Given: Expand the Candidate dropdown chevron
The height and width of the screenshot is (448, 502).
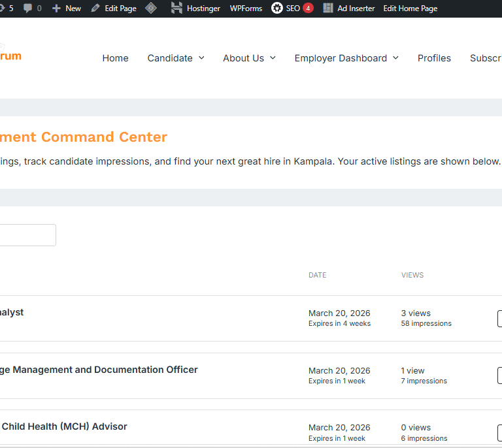Looking at the screenshot, I should (201, 58).
